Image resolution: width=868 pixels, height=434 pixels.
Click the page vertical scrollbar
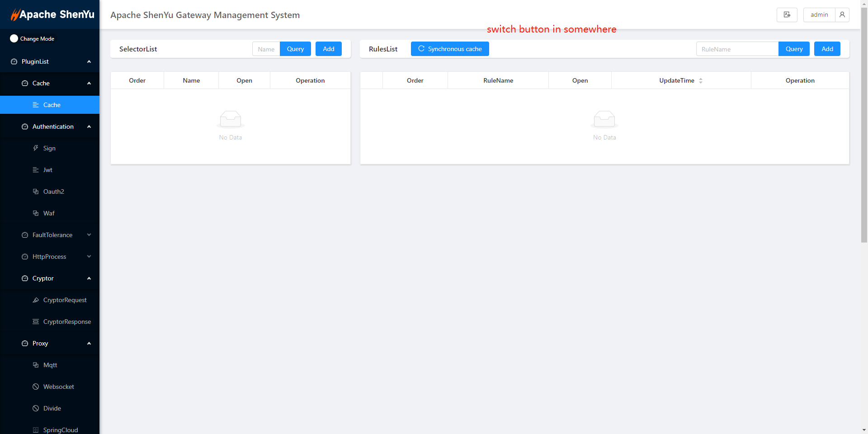pos(864,125)
